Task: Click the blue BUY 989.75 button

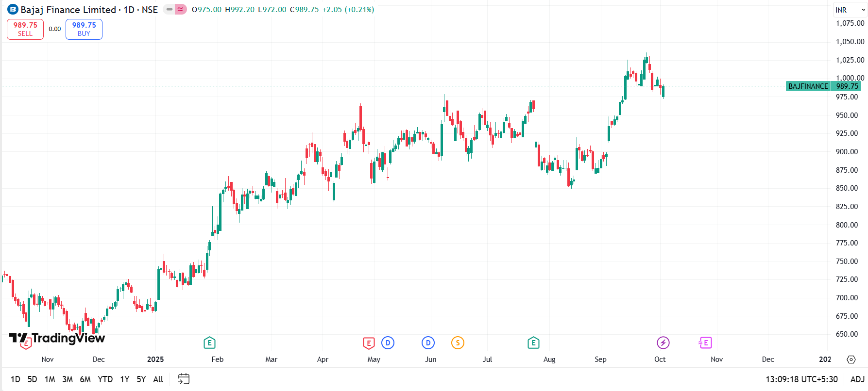Action: coord(84,29)
